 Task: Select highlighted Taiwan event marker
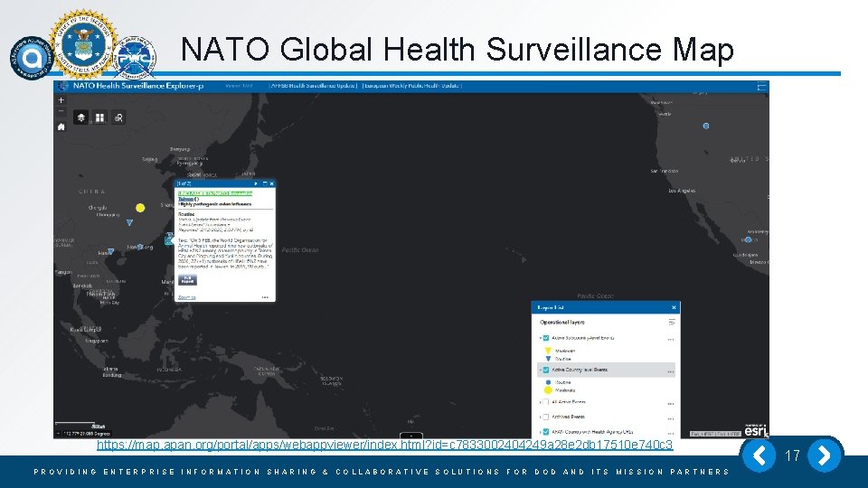(x=169, y=239)
